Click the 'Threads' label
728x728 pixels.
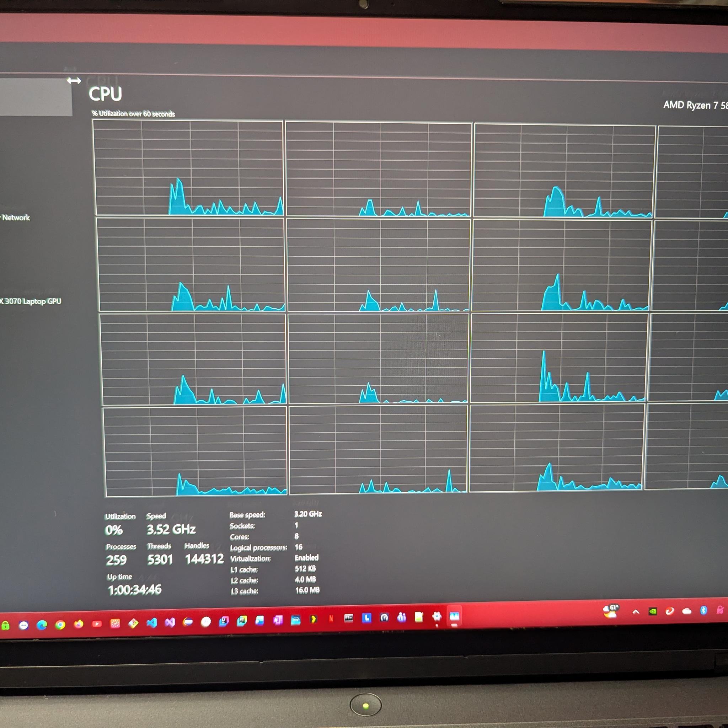coord(159,546)
